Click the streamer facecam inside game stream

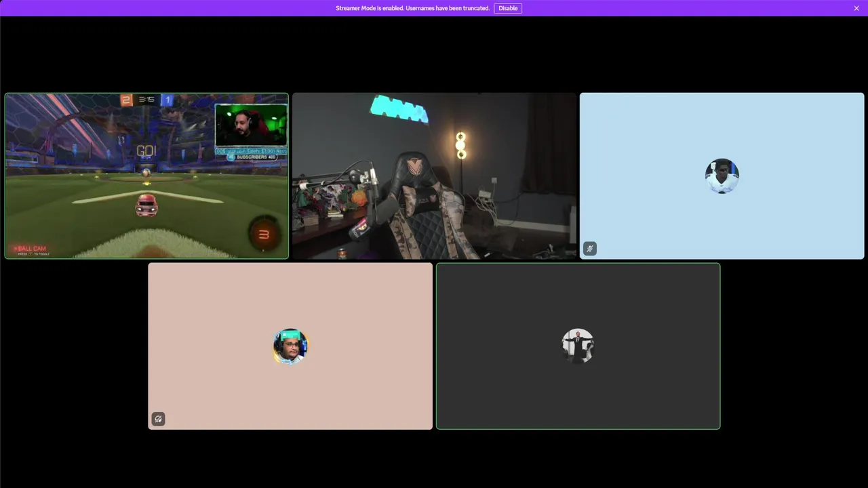(x=251, y=125)
